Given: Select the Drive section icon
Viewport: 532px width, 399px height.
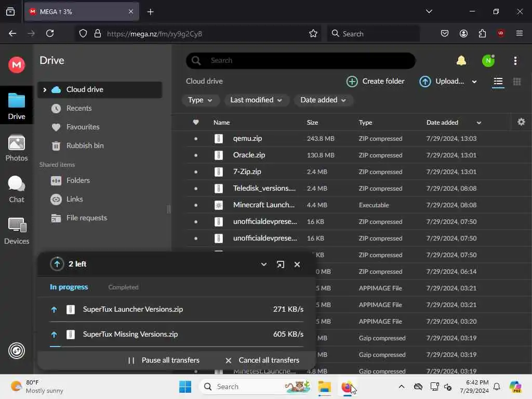Looking at the screenshot, I should click(16, 106).
